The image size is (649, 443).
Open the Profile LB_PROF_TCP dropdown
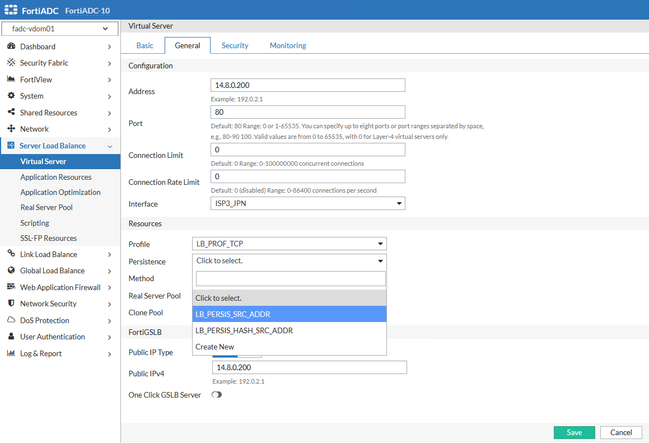288,243
